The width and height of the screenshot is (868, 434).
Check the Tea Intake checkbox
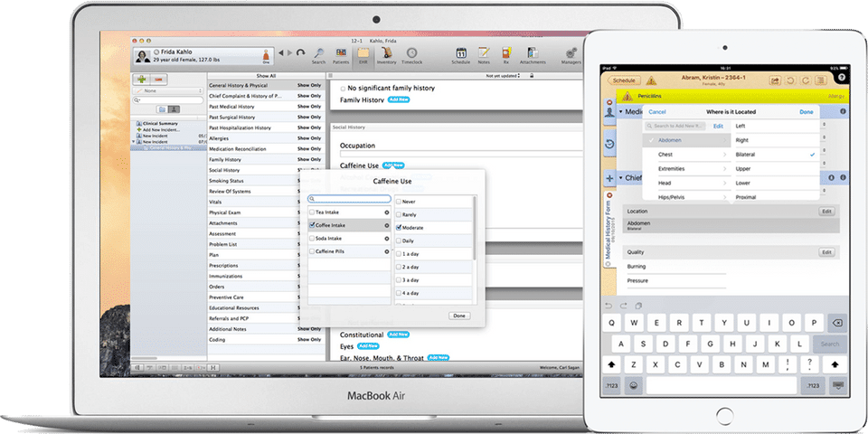(x=312, y=212)
